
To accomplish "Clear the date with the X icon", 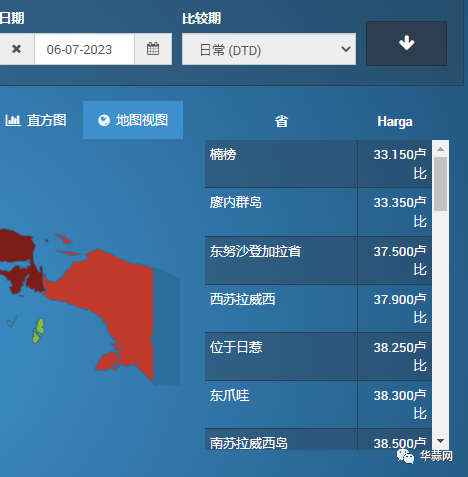I will (x=16, y=49).
